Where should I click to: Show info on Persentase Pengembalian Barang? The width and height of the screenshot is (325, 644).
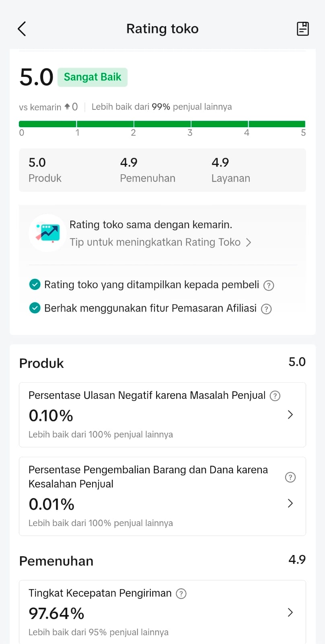click(290, 477)
